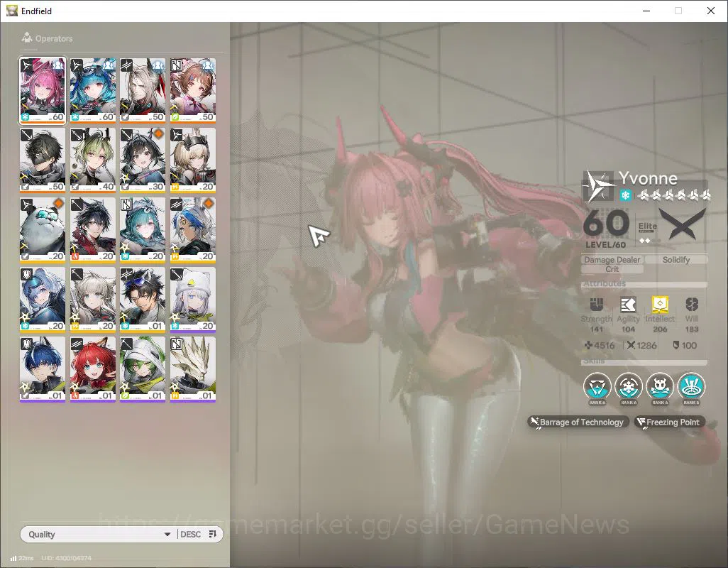This screenshot has height=568, width=728.
Task: Select the masked dark-haired level 50 operator
Action: pyautogui.click(x=43, y=160)
